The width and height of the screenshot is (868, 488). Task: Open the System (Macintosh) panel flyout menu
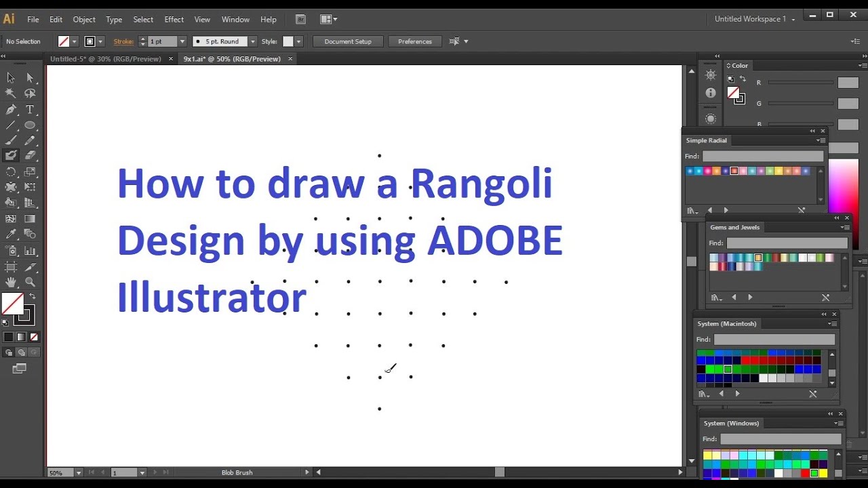[833, 324]
